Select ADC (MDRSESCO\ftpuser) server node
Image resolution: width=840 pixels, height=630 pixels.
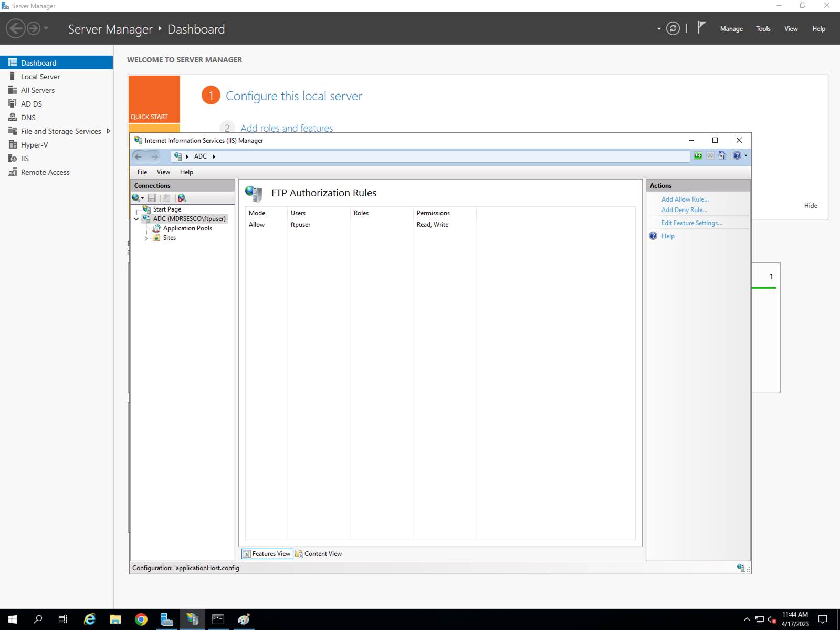click(x=189, y=219)
